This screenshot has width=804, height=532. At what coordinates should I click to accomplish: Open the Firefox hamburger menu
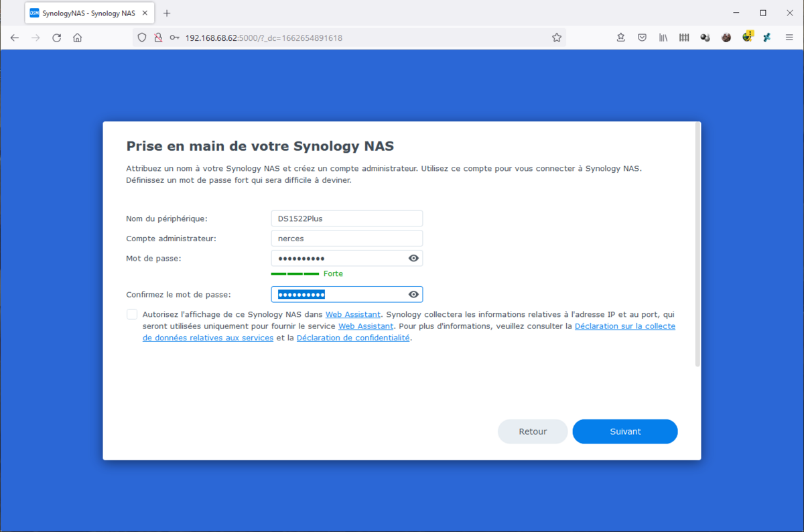(x=789, y=38)
